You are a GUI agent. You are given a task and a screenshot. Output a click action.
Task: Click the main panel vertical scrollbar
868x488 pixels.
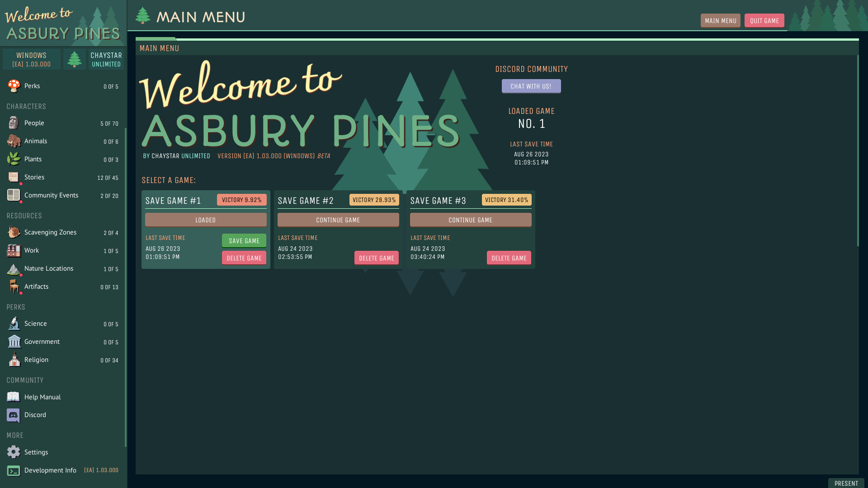[x=858, y=151]
